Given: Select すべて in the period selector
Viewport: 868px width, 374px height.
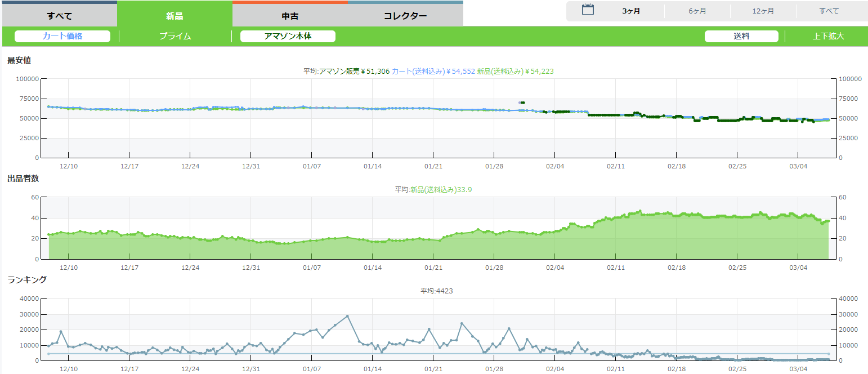Looking at the screenshot, I should pyautogui.click(x=829, y=11).
